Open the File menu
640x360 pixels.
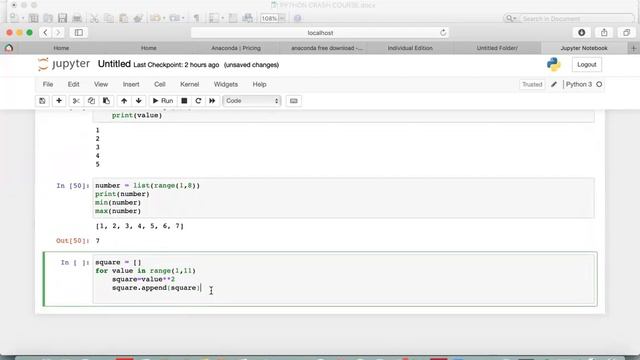pos(48,84)
